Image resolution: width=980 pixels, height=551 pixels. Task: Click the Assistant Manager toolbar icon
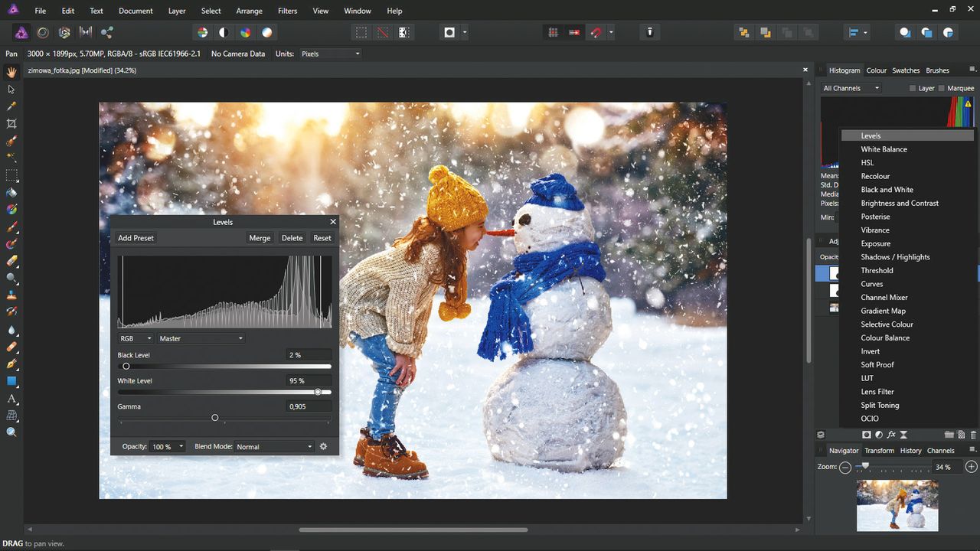coord(649,32)
